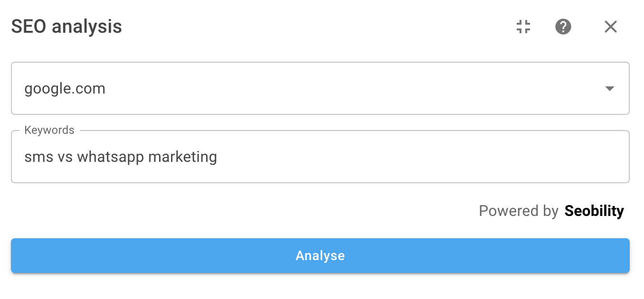Click the blue Analyse bar
The width and height of the screenshot is (644, 299).
click(x=320, y=256)
